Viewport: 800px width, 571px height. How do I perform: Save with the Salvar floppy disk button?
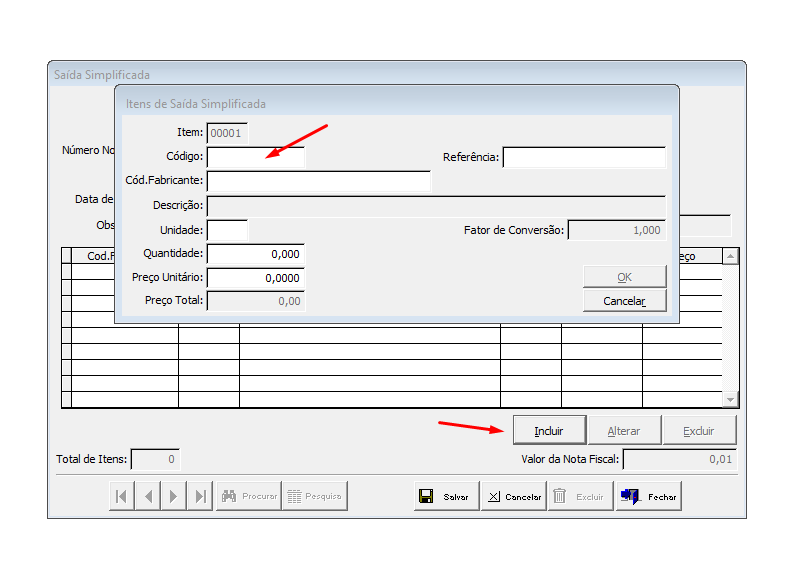click(x=446, y=496)
